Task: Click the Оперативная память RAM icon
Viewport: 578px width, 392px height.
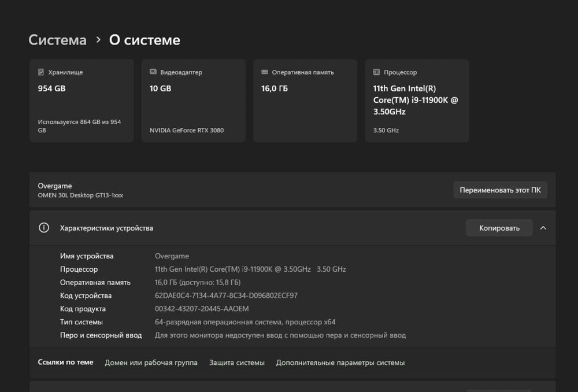Action: coord(265,72)
